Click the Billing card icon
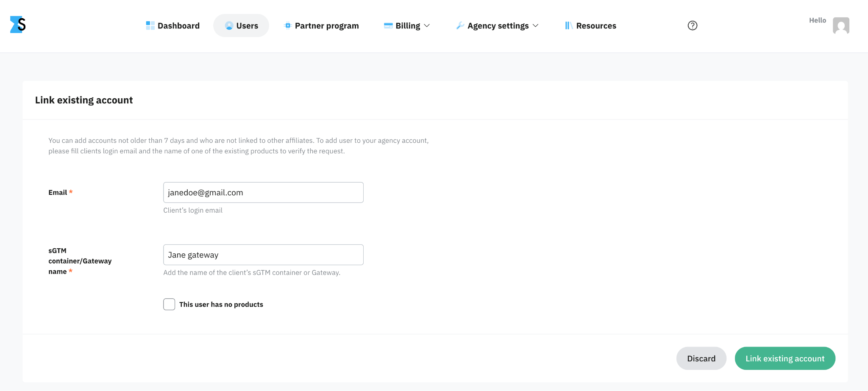Screen dimensions: 868x391 coord(388,25)
